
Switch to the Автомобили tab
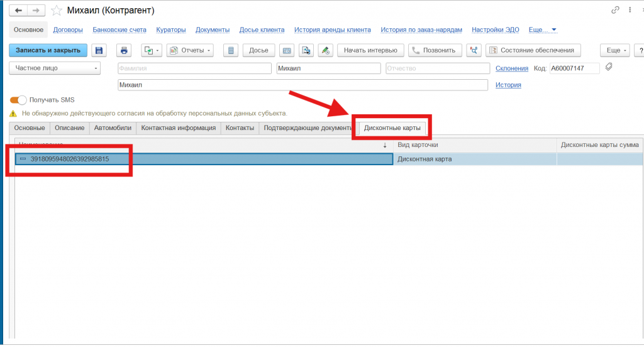point(113,128)
